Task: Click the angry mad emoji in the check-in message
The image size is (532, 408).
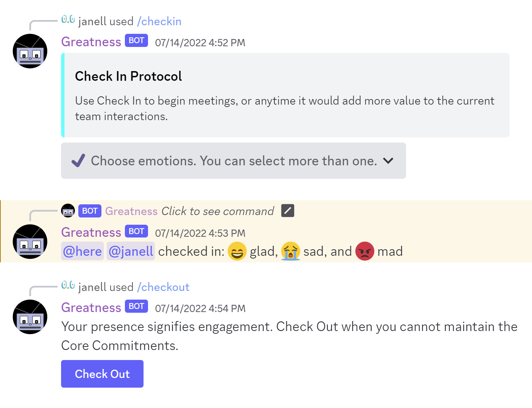Action: coord(365,251)
